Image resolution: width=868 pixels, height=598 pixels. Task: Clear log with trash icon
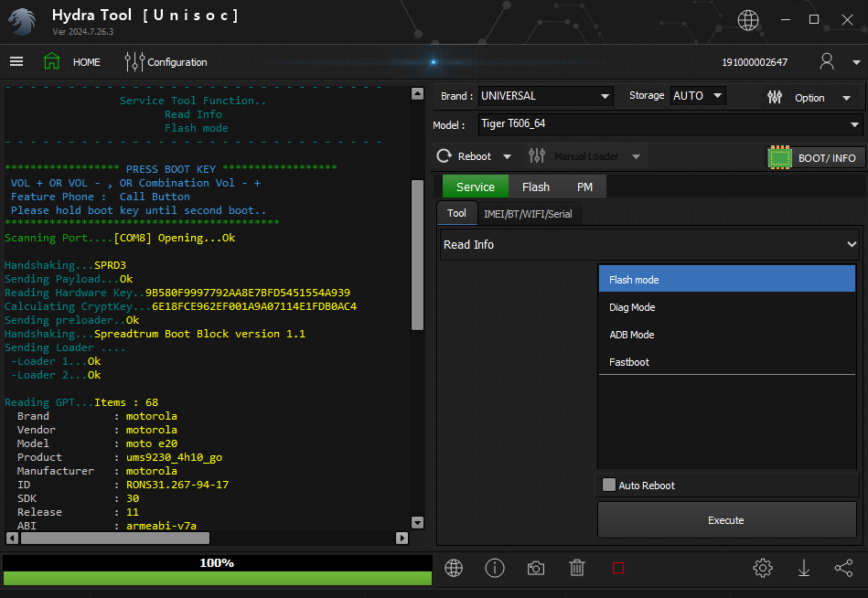(577, 568)
